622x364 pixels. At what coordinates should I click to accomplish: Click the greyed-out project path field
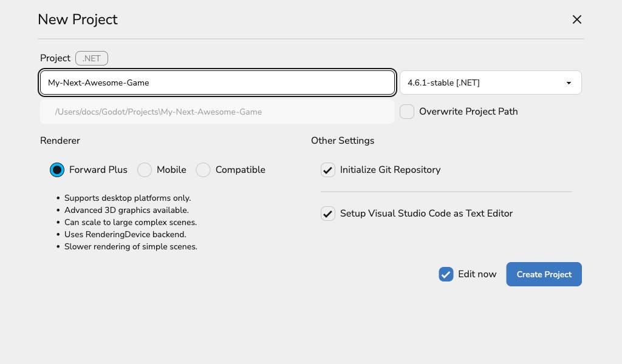coord(217,112)
